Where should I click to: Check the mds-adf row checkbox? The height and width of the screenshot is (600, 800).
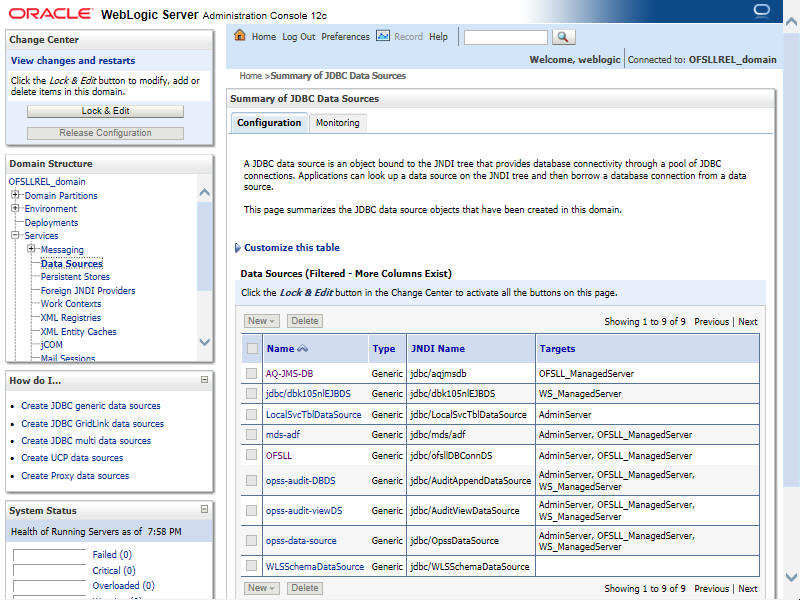pyautogui.click(x=252, y=434)
